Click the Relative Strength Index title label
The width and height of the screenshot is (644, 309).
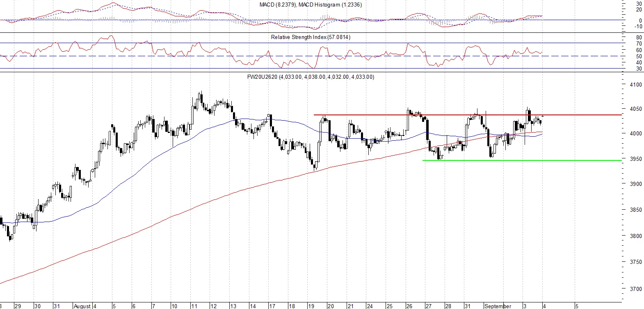pos(311,37)
